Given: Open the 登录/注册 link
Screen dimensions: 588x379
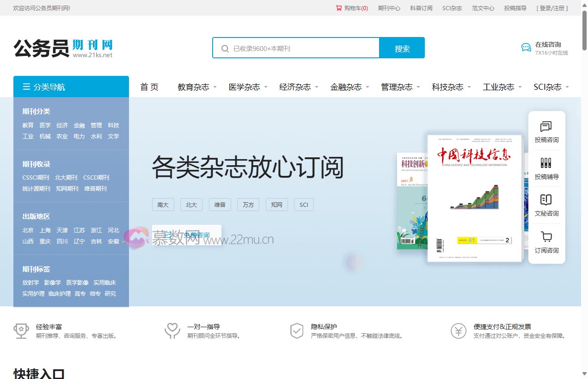Looking at the screenshot, I should (552, 7).
